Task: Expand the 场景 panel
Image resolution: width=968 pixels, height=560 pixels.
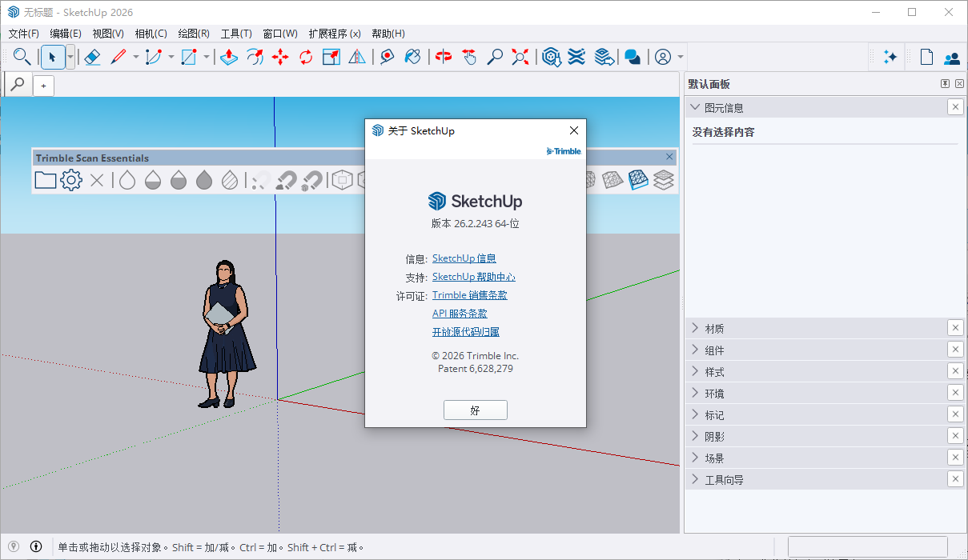Action: [695, 458]
